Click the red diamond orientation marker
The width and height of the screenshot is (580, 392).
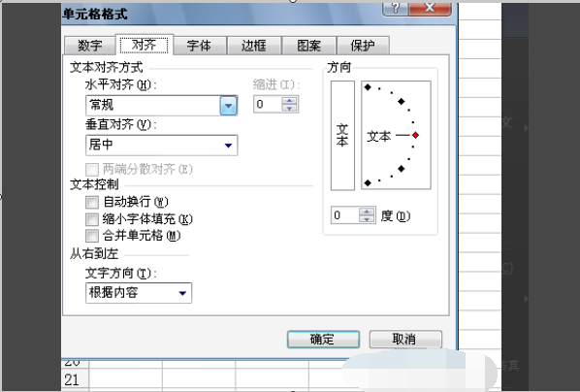415,135
